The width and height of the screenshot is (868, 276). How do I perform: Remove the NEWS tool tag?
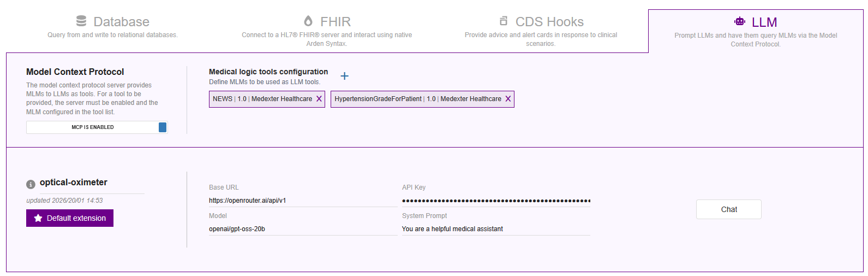[319, 99]
